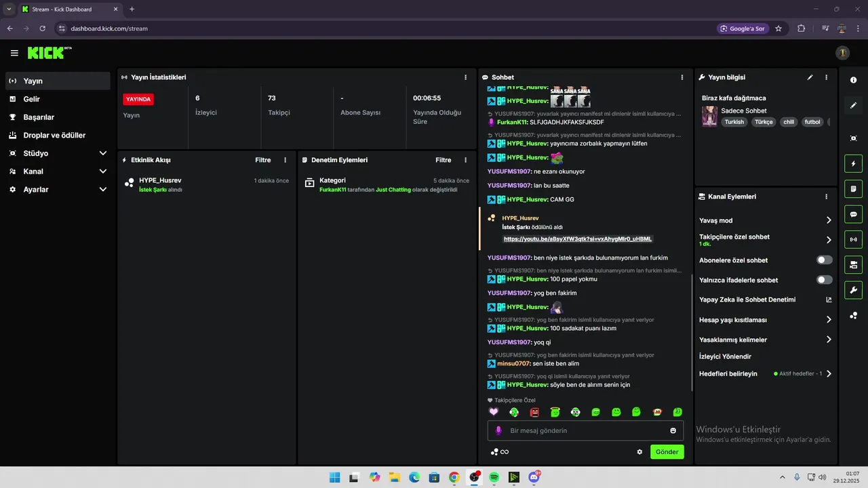Screen dimensions: 868x488
Task: Open Yapay Zeka ile Sohbet Denetimi link
Action: point(766,300)
